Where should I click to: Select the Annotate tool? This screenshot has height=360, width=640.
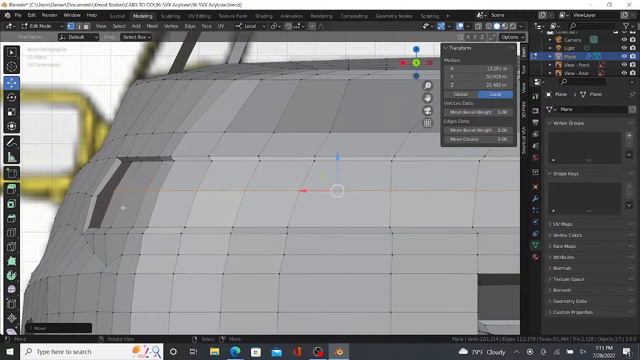tap(11, 142)
